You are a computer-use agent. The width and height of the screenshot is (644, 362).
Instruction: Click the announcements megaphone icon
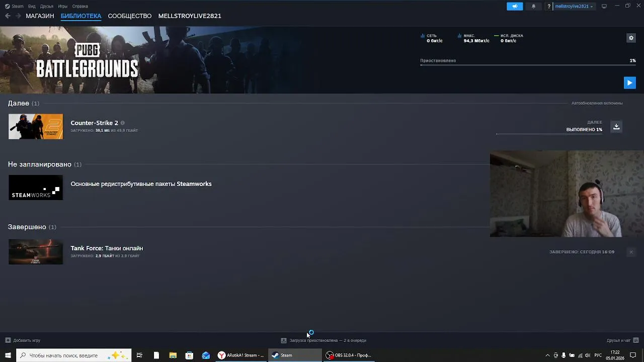515,7
